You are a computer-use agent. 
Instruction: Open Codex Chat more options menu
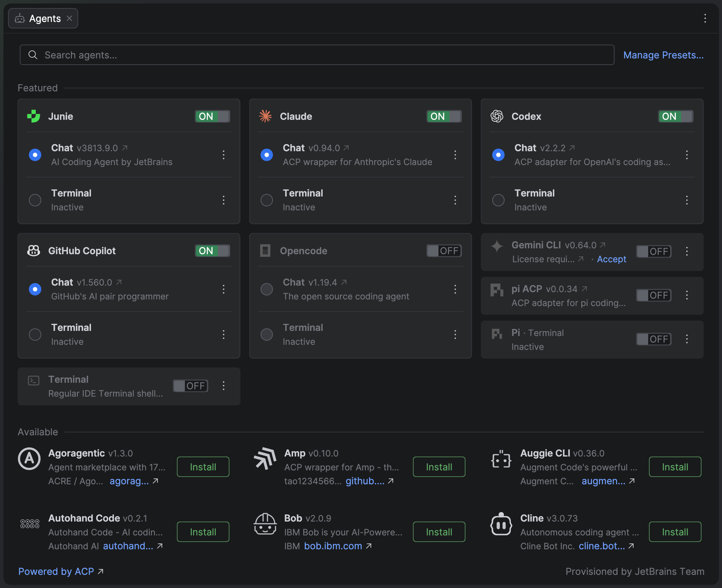pyautogui.click(x=687, y=155)
